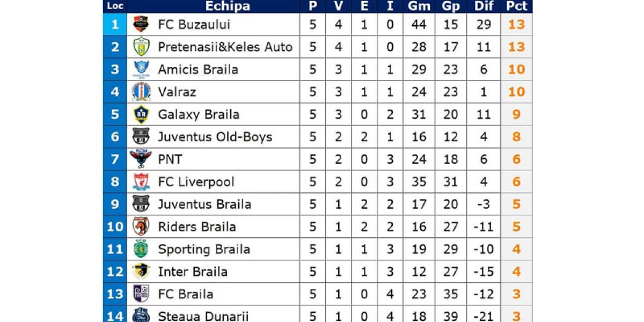Screen dimensions: 644x322
Task: Click the Galaxy Braila team logo
Action: 141,114
